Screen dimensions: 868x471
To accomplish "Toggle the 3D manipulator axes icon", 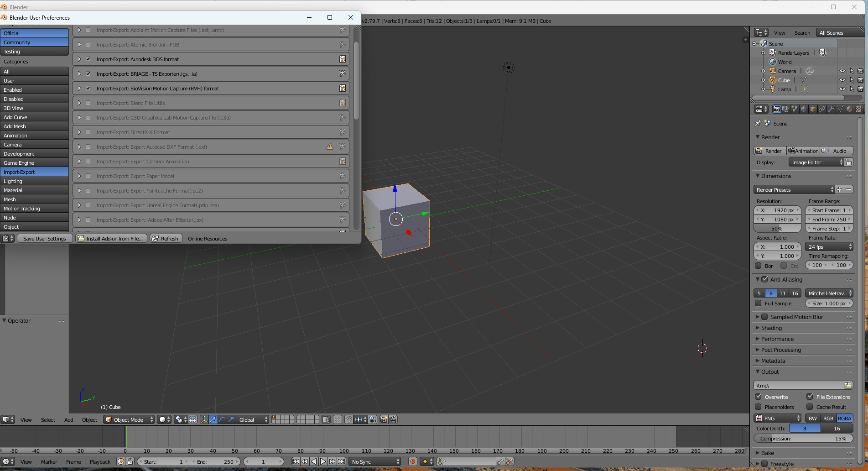I will 204,419.
